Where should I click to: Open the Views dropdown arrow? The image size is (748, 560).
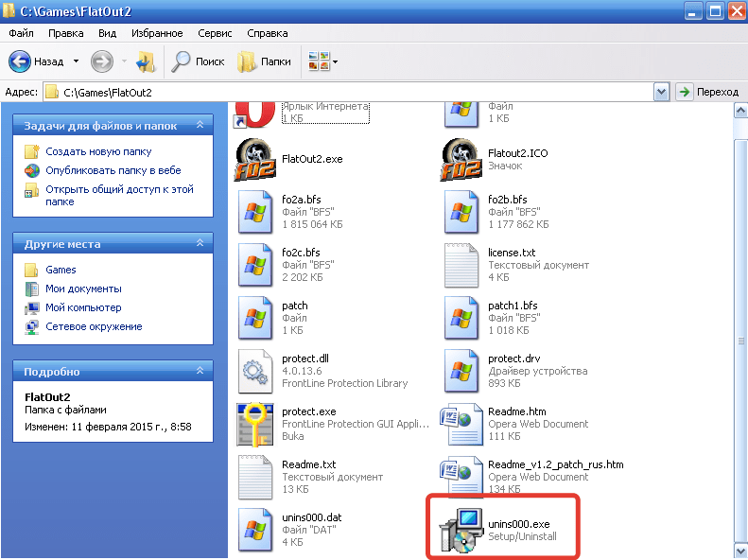(336, 62)
